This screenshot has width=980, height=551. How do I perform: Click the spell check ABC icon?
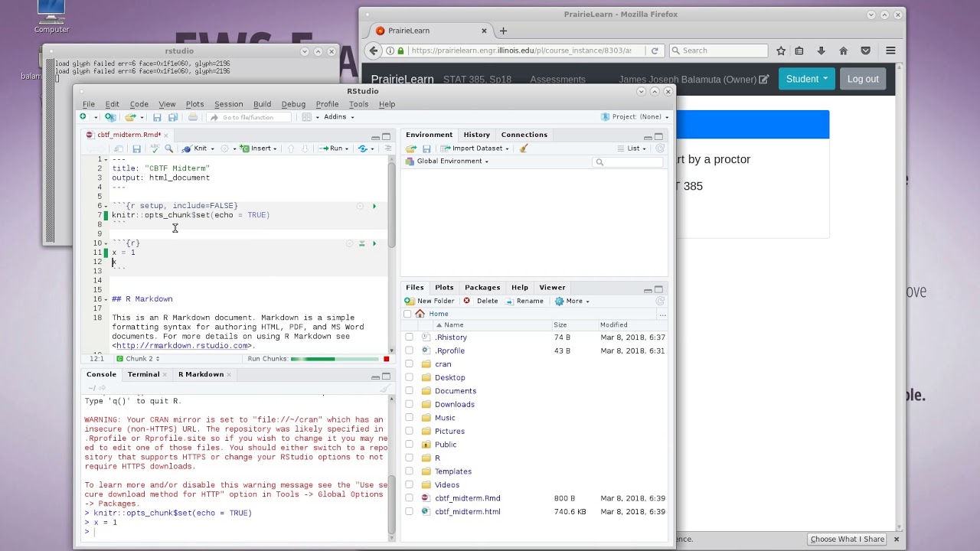pos(155,148)
